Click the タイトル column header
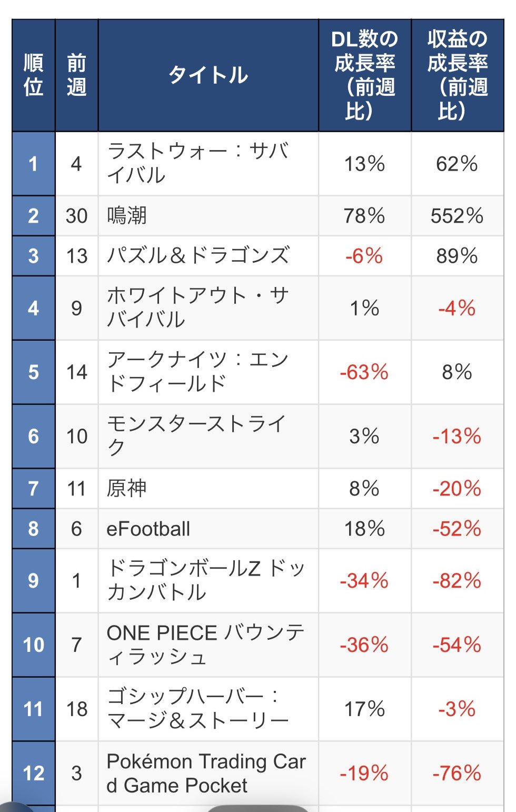Screen dimensions: 516x812 pyautogui.click(x=208, y=75)
